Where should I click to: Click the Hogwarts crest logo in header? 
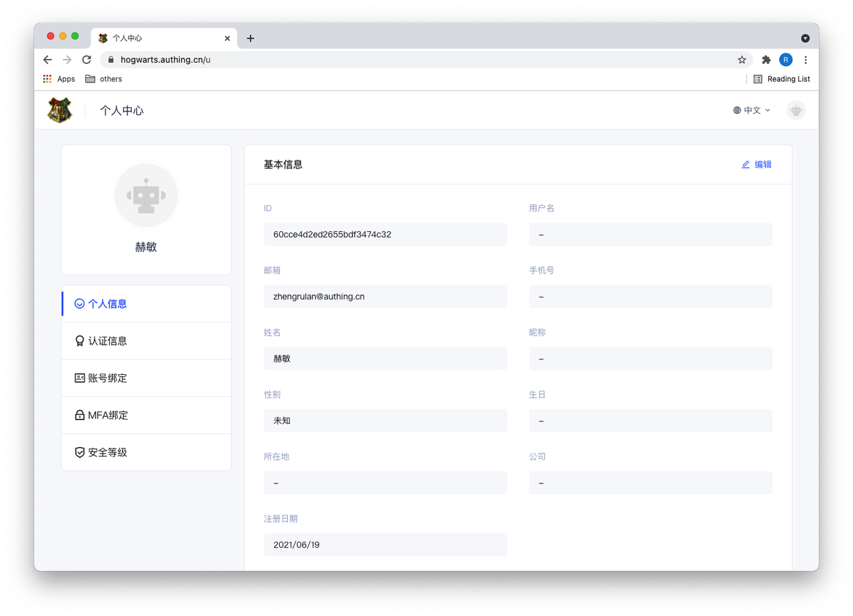pos(59,110)
